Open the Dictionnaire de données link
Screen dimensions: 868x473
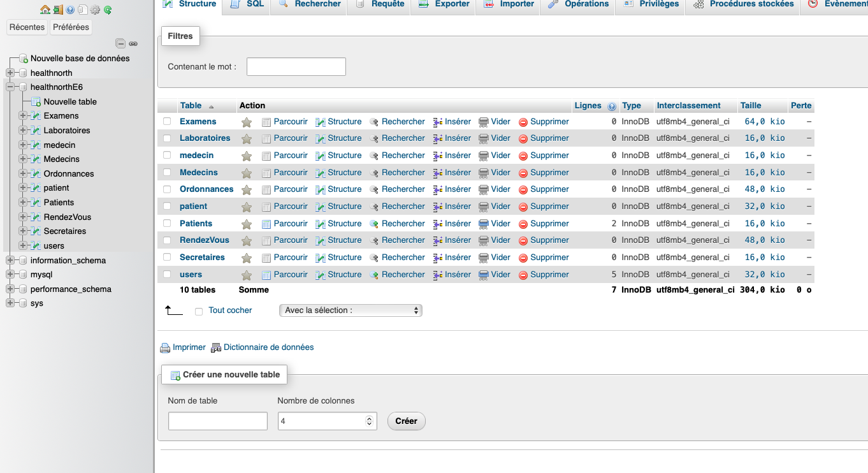point(268,347)
